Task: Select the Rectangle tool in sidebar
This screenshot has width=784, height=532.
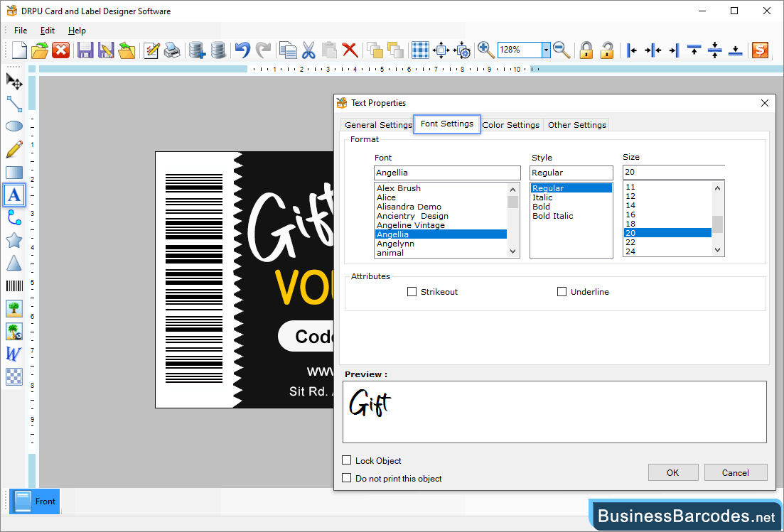Action: tap(14, 173)
